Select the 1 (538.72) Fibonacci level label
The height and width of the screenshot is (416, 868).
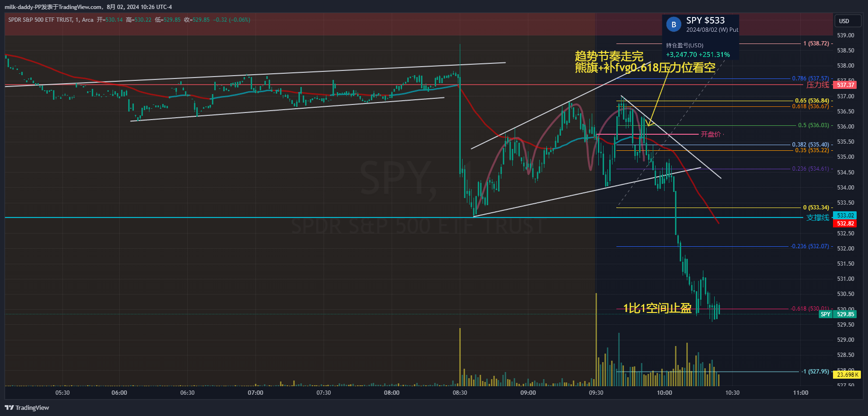[x=816, y=43]
